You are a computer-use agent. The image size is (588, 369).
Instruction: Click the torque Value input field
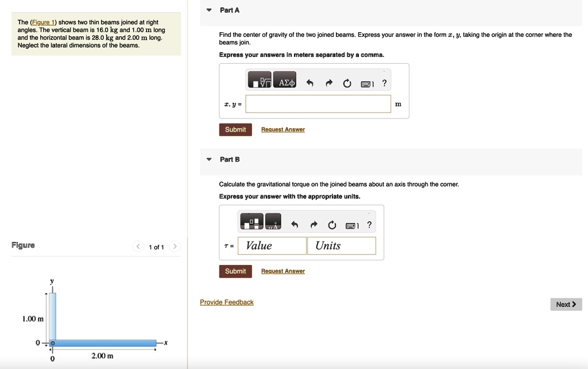[272, 246]
